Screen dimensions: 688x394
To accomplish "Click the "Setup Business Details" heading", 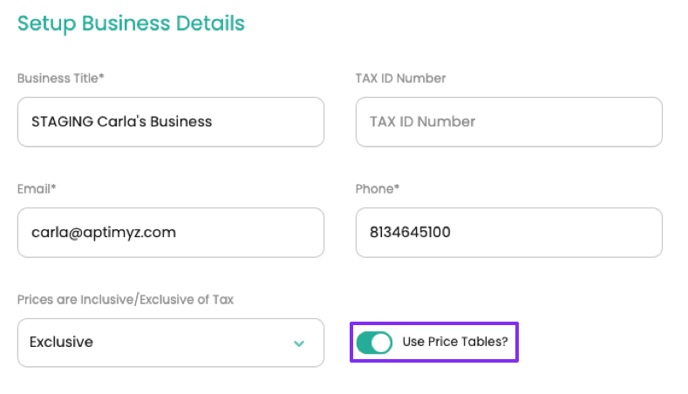I will coord(131,24).
